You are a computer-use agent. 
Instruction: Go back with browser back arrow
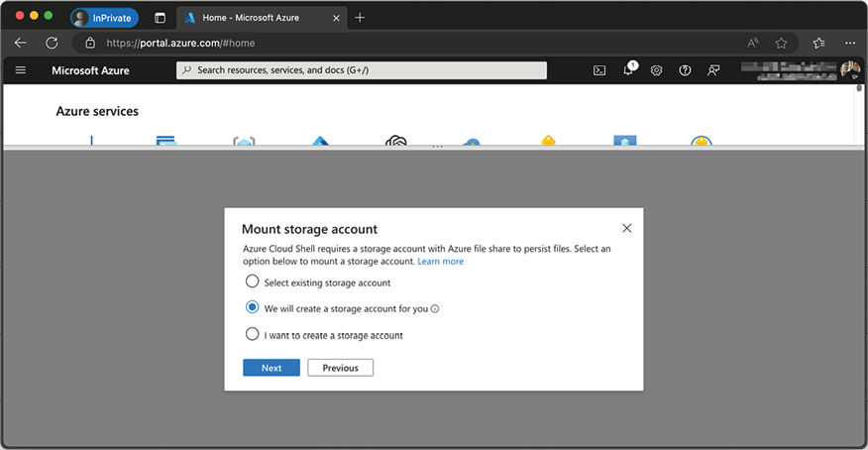click(21, 43)
